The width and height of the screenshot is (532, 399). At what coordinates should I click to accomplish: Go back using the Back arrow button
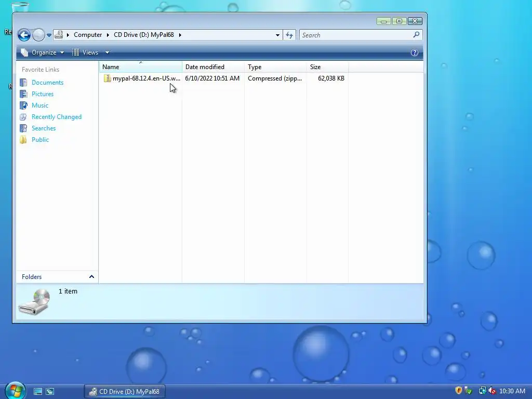tap(24, 35)
